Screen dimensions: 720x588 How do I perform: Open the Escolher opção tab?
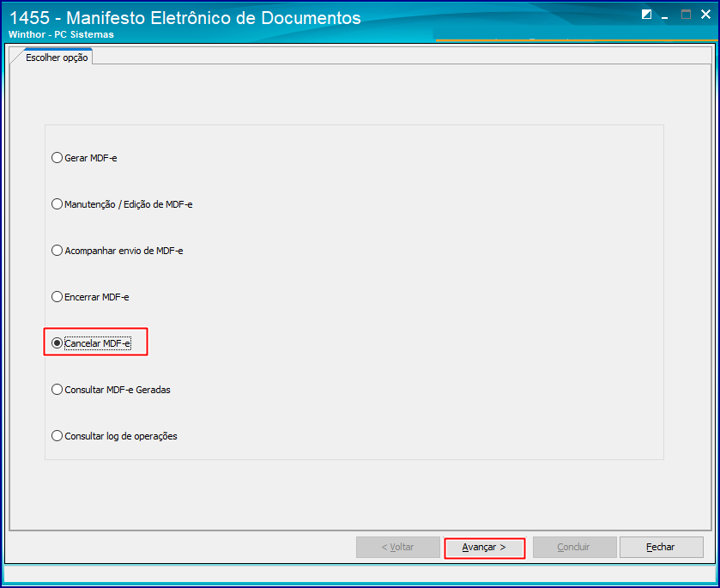56,58
